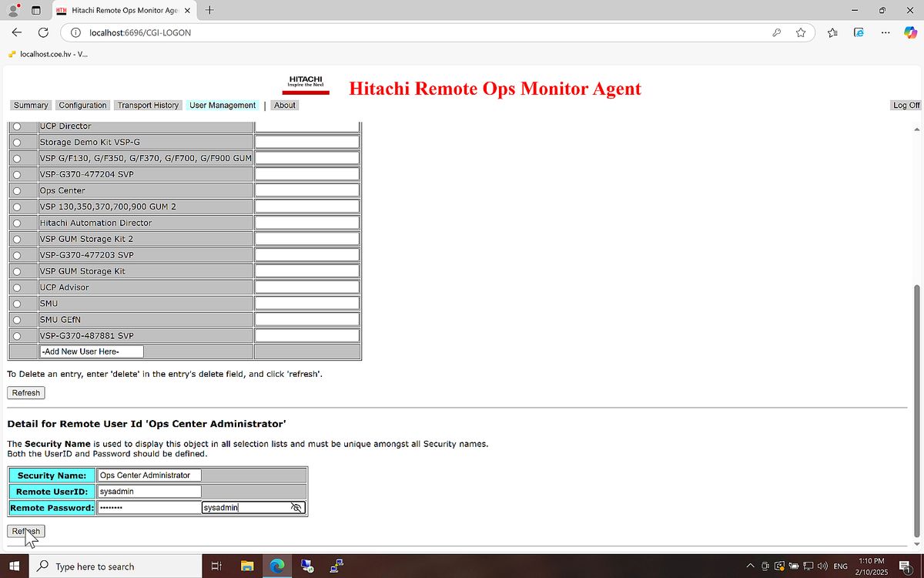Log Off from the agent
Screen dimensions: 924x578
pyautogui.click(x=906, y=106)
